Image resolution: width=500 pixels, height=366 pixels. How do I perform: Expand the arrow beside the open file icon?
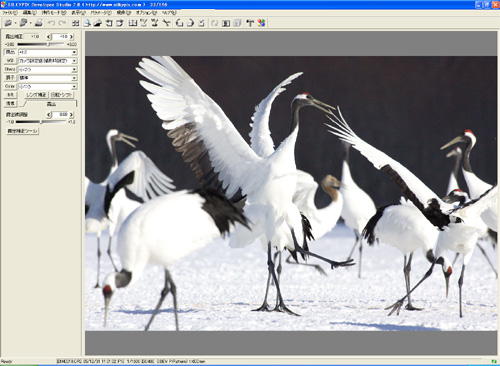click(x=15, y=23)
